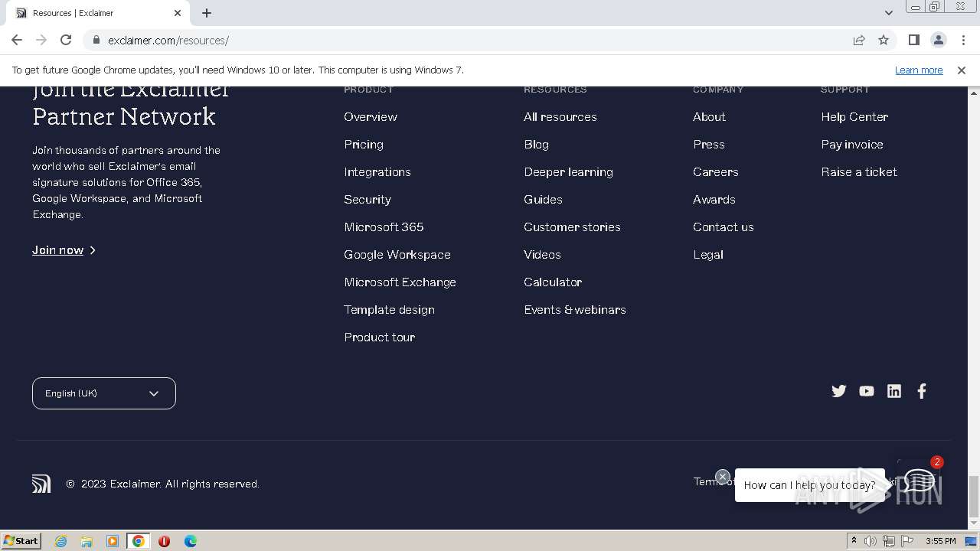Open the Contact us link

coord(724,227)
